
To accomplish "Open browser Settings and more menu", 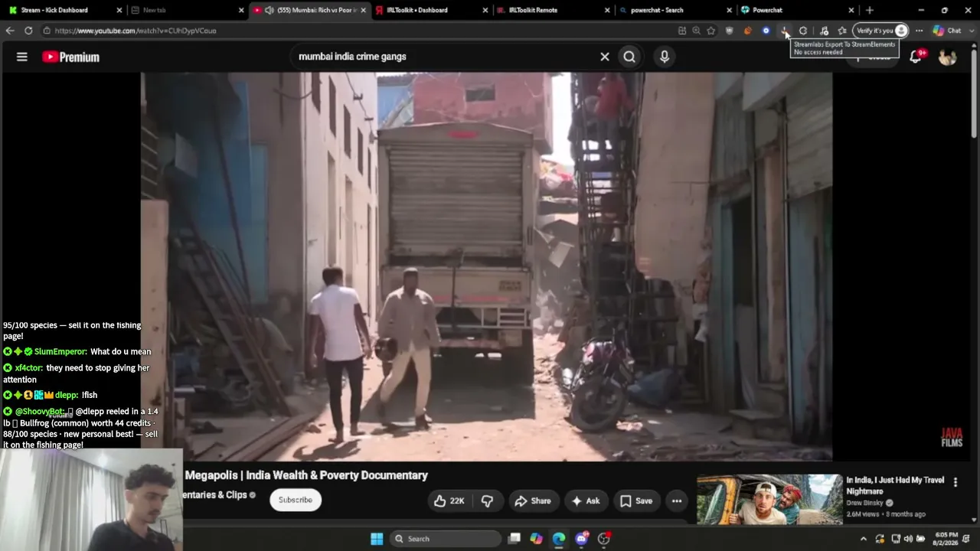I will point(919,31).
